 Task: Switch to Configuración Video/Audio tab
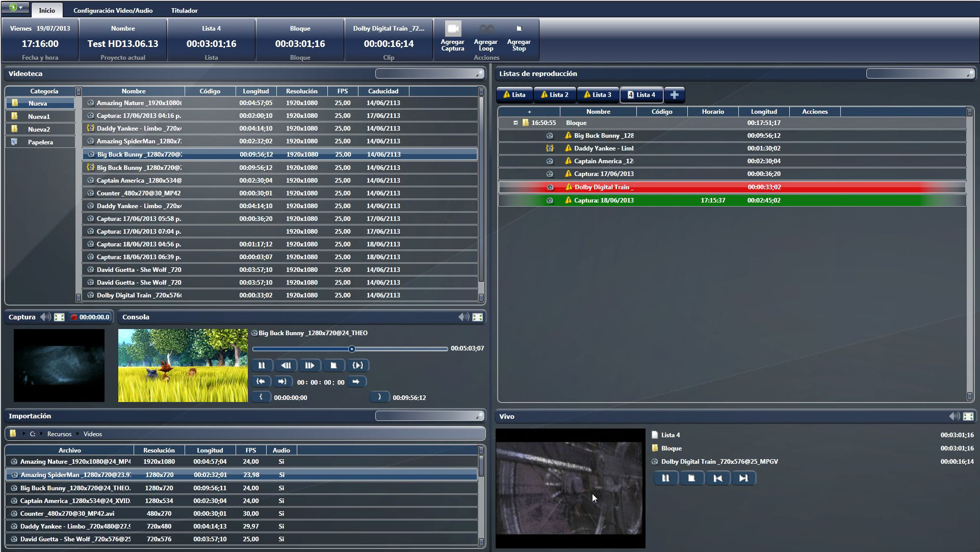coord(113,10)
